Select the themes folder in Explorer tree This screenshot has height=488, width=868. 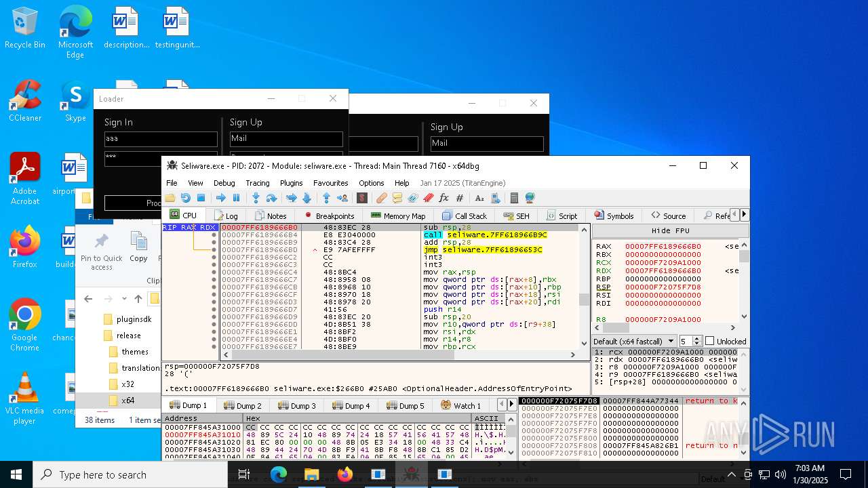coord(134,352)
